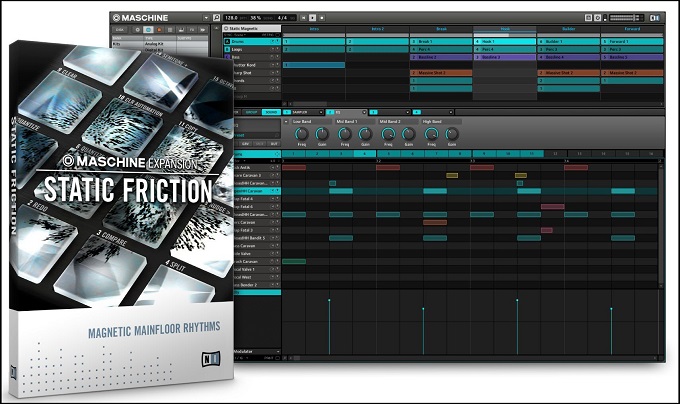Click the metronome icon in top bar
The height and width of the screenshot is (404, 680).
click(597, 18)
